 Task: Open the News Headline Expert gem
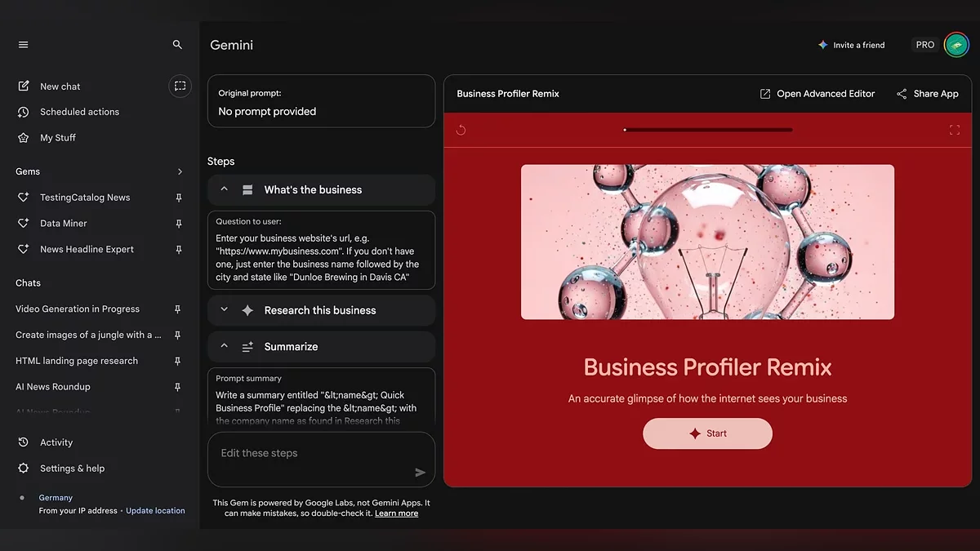pos(87,250)
